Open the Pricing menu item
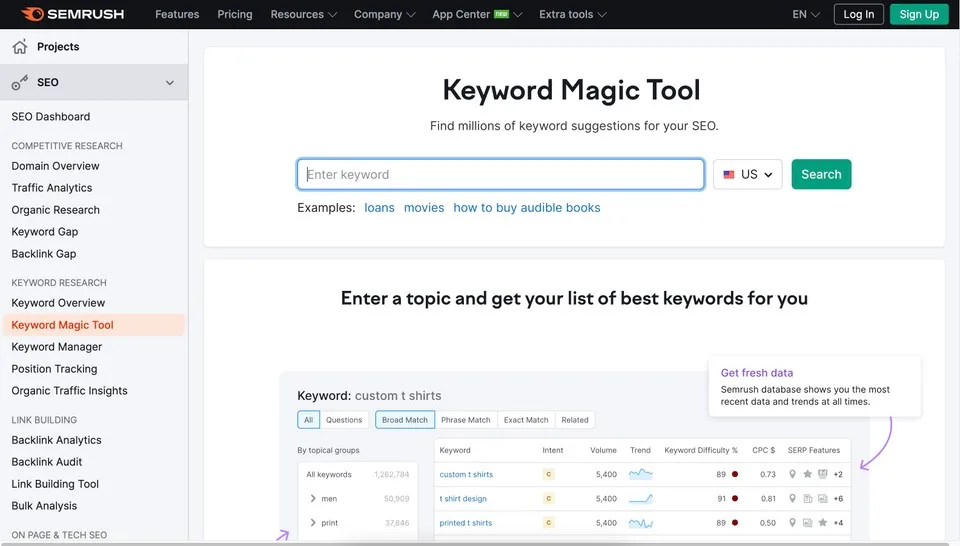 tap(234, 14)
